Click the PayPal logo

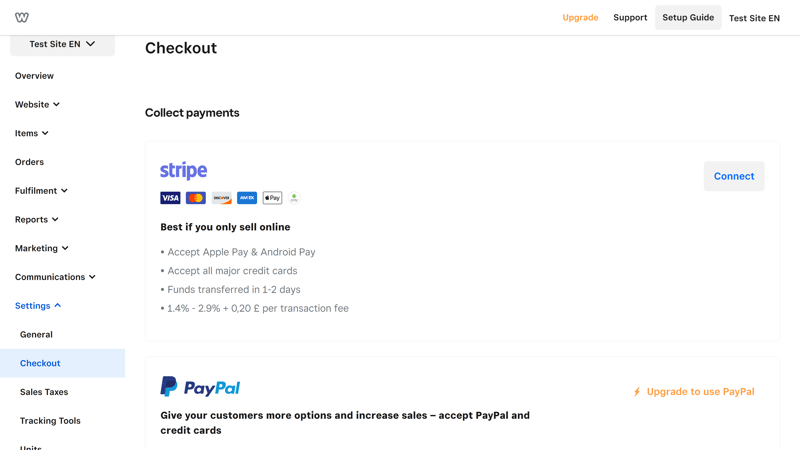pyautogui.click(x=200, y=387)
